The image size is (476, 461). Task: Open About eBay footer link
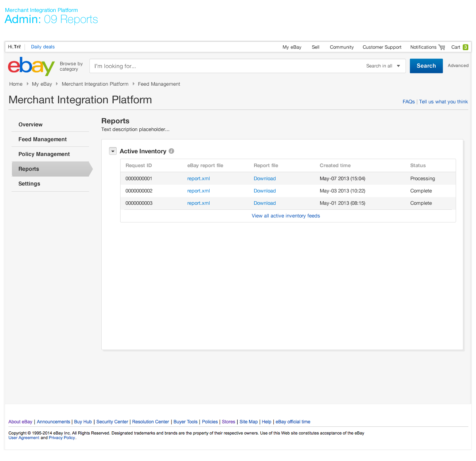(x=20, y=422)
